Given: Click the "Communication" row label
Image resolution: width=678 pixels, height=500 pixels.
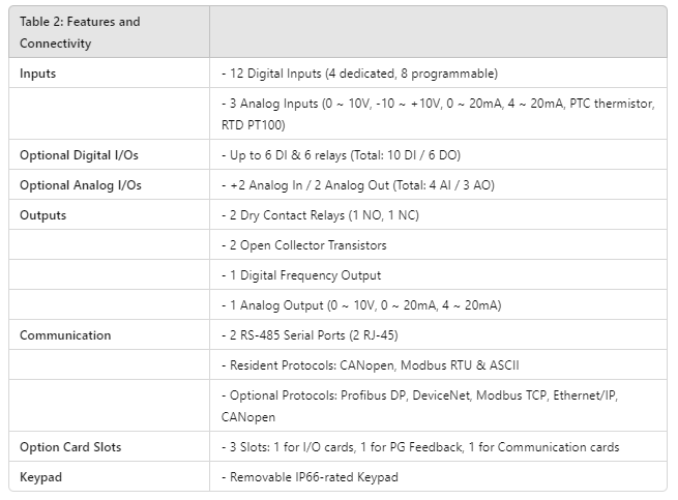Looking at the screenshot, I should (63, 334).
